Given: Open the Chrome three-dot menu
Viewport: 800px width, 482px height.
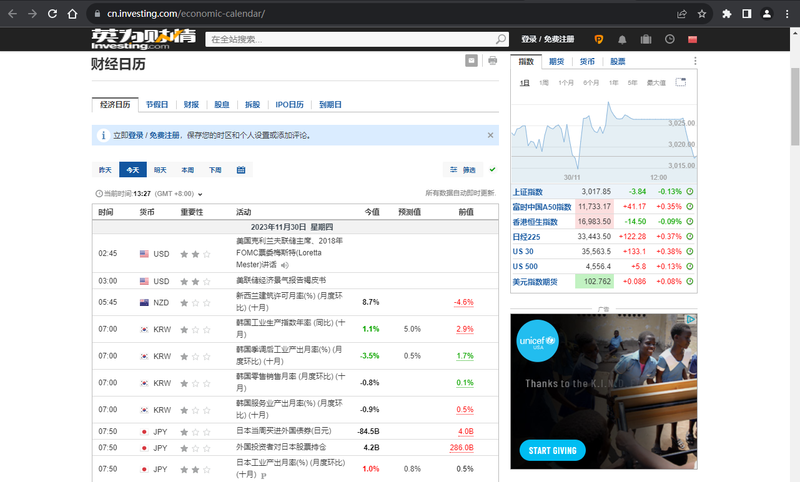Looking at the screenshot, I should (787, 14).
